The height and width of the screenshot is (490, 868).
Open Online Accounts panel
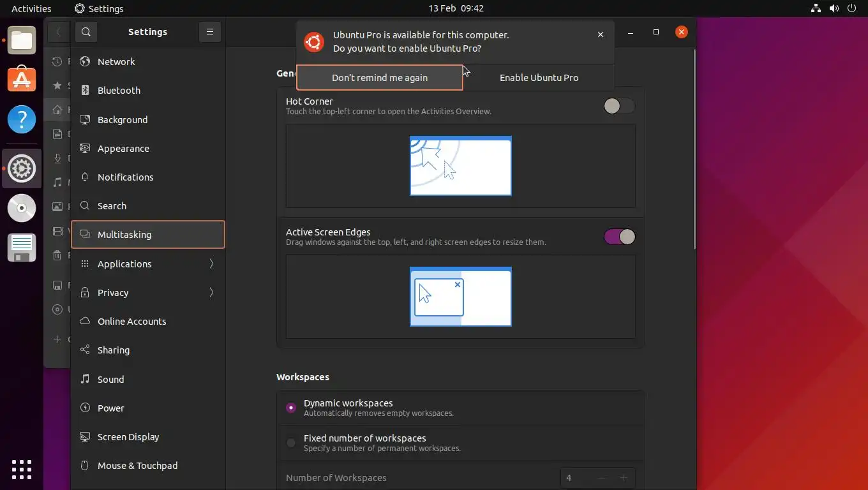(x=148, y=321)
